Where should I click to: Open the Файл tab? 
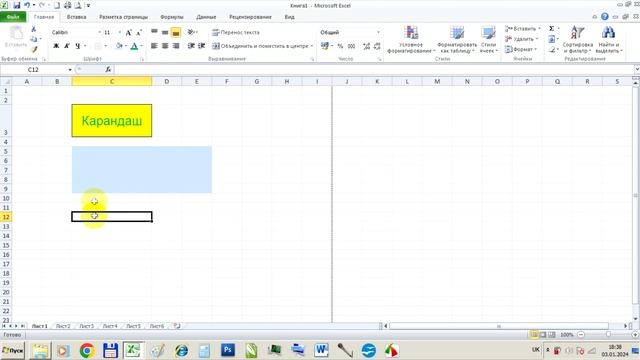tap(13, 17)
